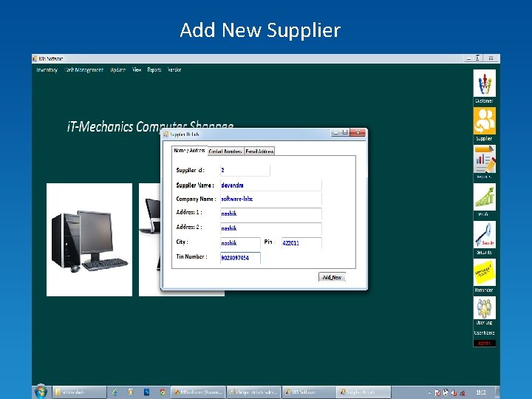
Task: Open the Profit growth chart icon
Action: pos(484,197)
